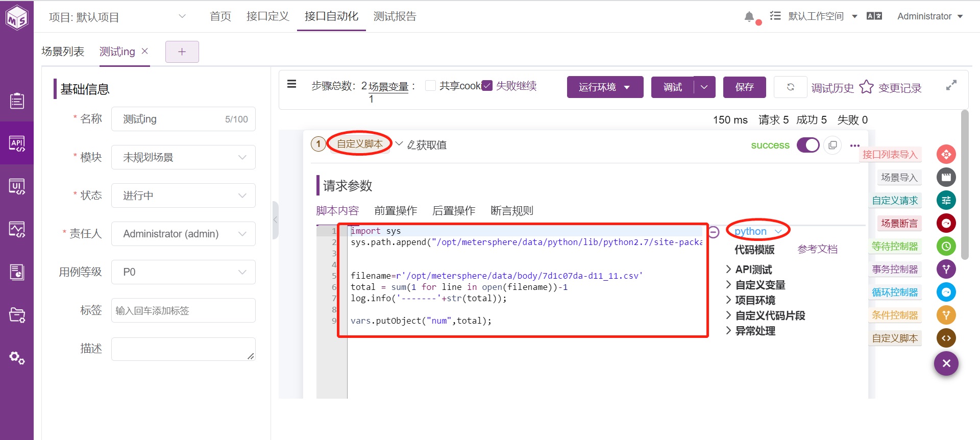Open the 状态 dropdown showing 进行中
The image size is (980, 440).
183,195
